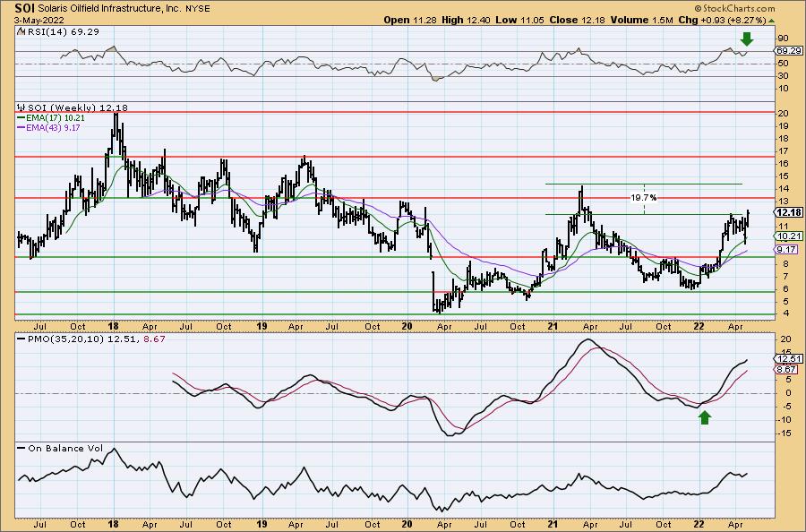Click the Volume 1.5M value

[642, 20]
